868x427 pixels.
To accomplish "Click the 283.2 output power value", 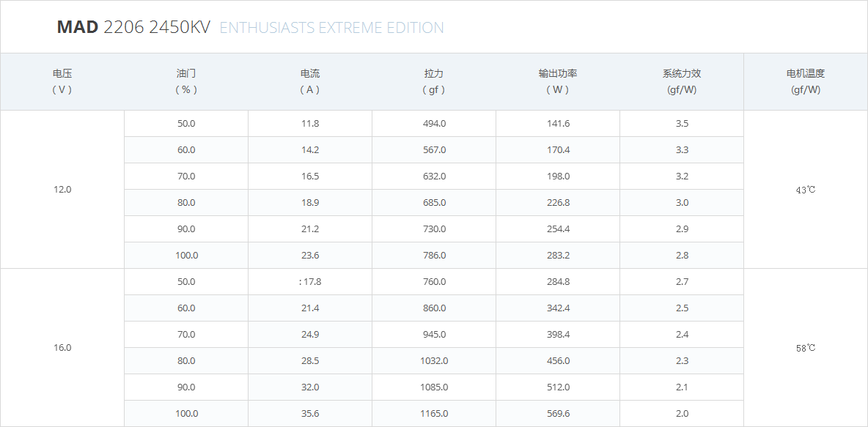I will pyautogui.click(x=558, y=255).
